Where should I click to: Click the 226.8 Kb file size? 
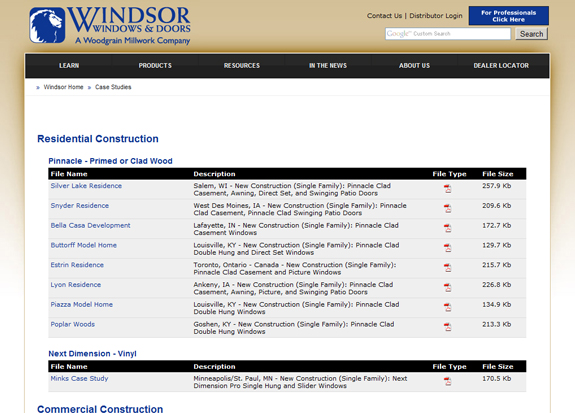click(x=497, y=285)
